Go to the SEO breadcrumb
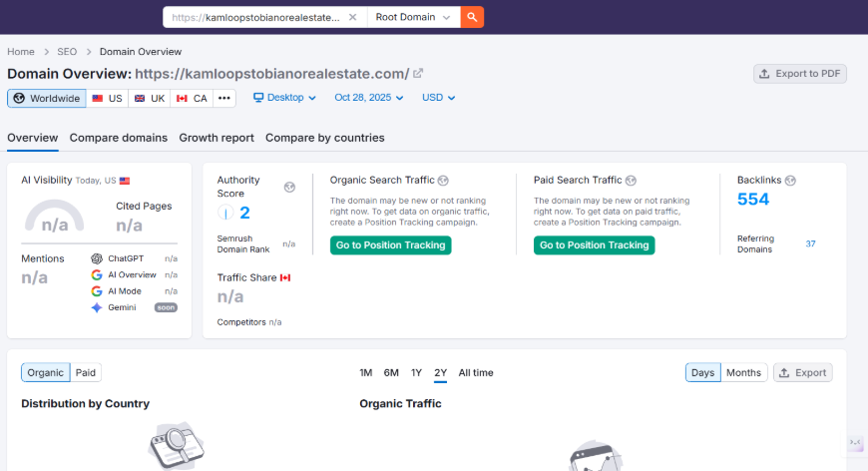868x471 pixels. [67, 52]
